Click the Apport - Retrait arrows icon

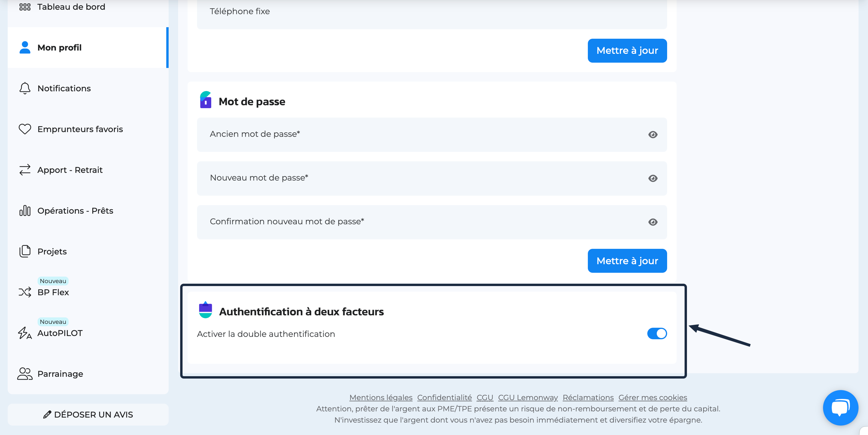(25, 170)
